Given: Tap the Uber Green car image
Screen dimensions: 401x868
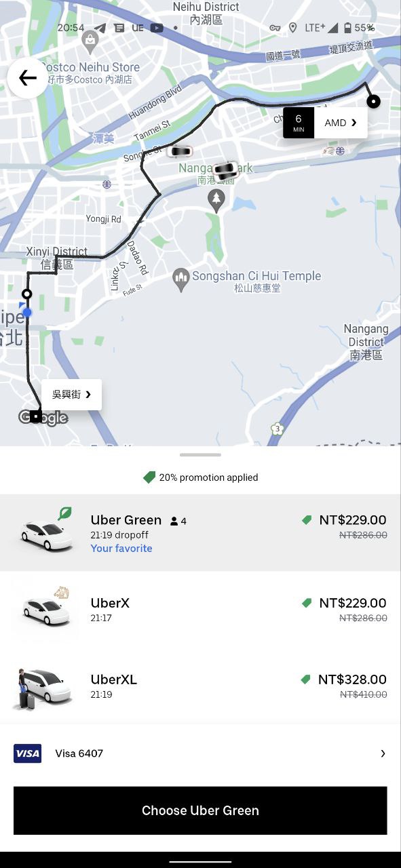Looking at the screenshot, I should (x=46, y=530).
